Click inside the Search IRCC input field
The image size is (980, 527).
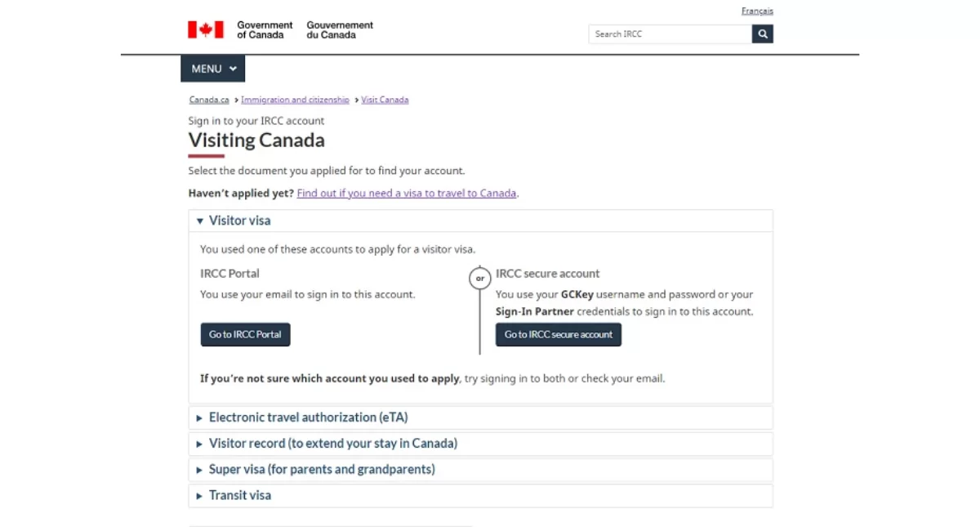[x=661, y=33]
